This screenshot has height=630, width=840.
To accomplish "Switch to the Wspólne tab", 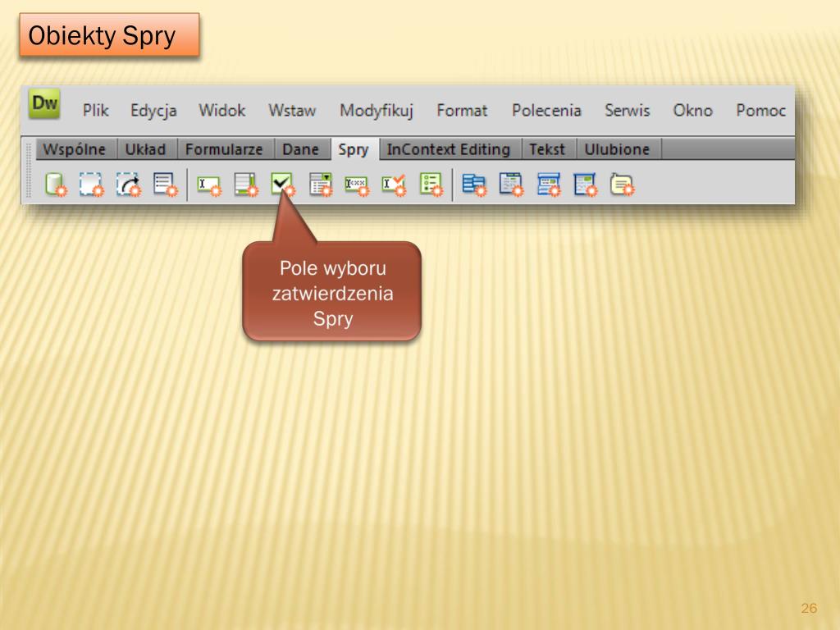I will tap(75, 149).
